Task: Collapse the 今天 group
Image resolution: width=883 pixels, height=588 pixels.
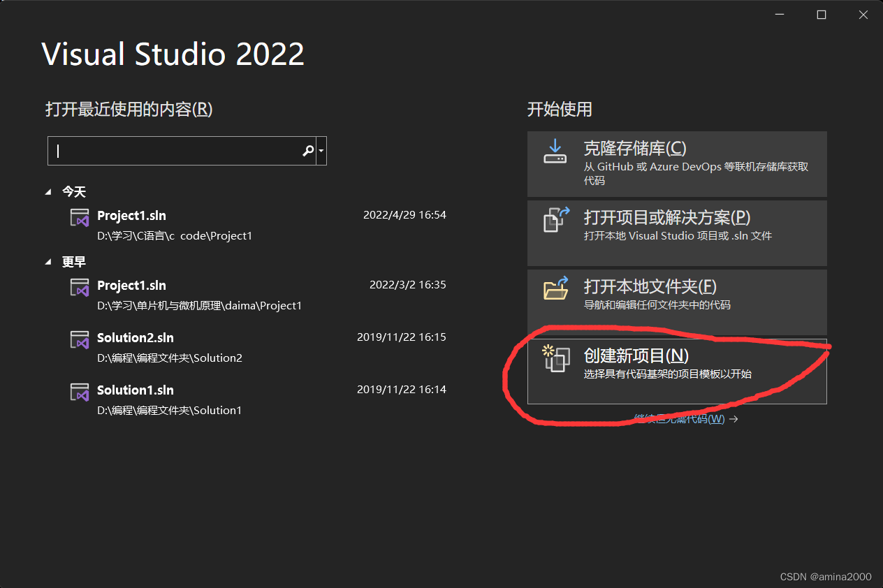Action: pyautogui.click(x=48, y=191)
